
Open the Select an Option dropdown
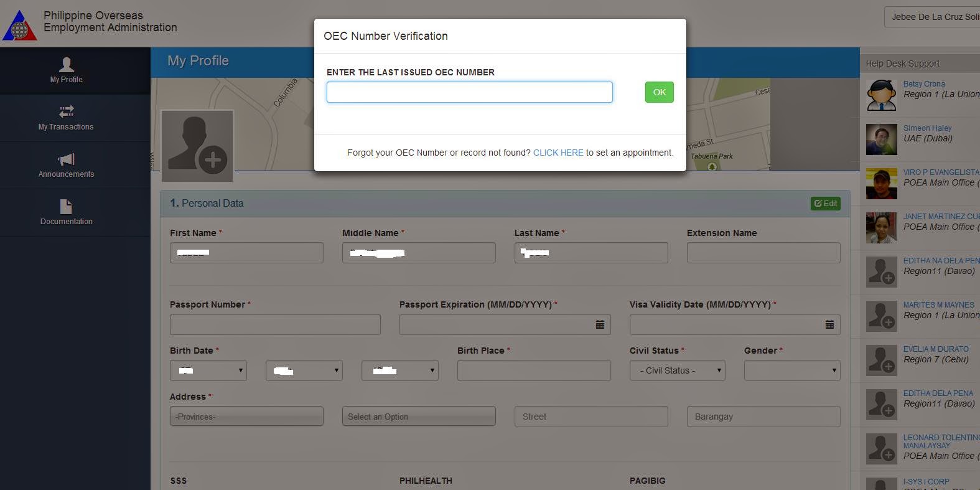click(x=419, y=417)
